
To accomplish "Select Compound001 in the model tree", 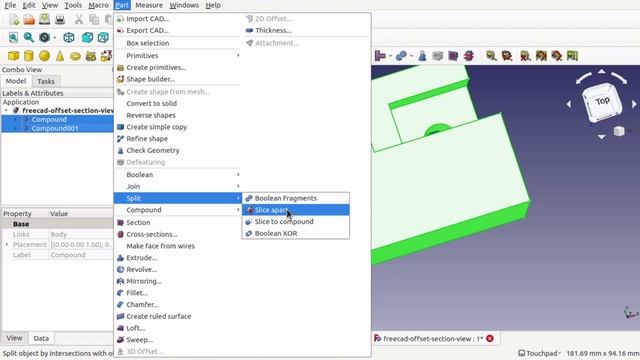I will click(55, 128).
